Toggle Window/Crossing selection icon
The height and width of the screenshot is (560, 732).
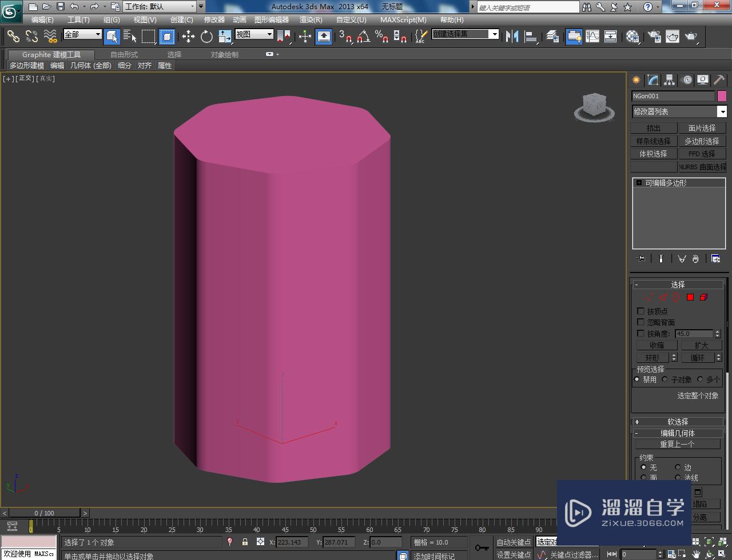(x=167, y=37)
